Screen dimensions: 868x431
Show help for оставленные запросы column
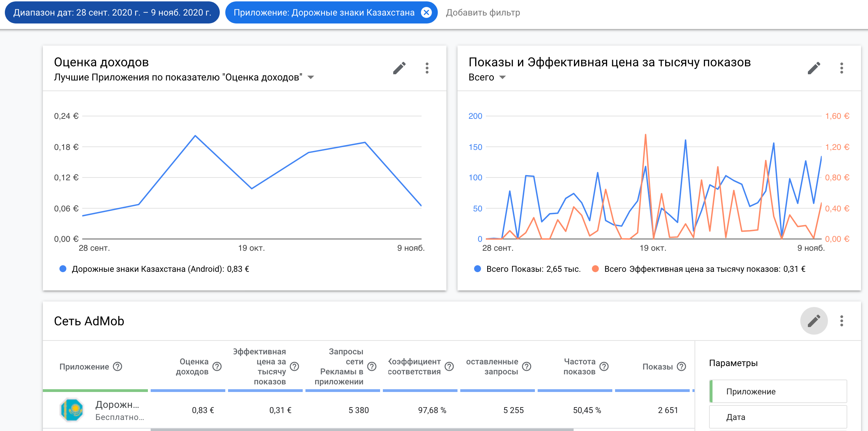527,366
